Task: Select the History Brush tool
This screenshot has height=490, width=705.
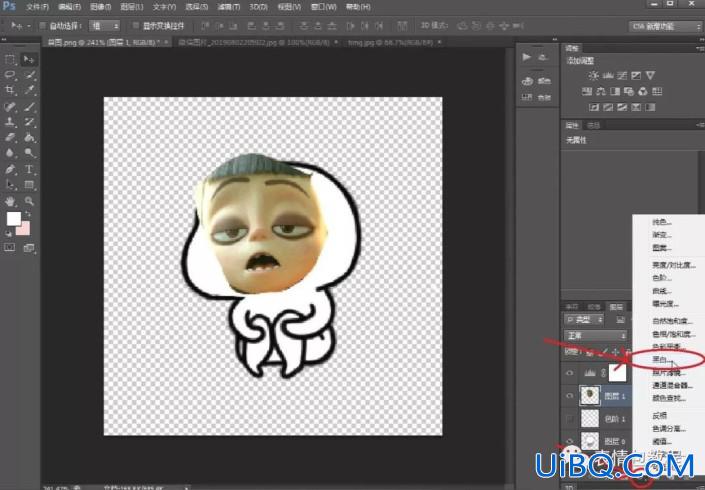Action: point(29,122)
